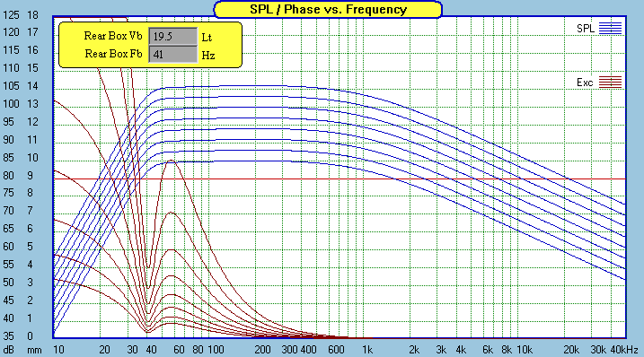This screenshot has width=644, height=357.
Task: Click the mm axis unit label
Action: point(34,351)
